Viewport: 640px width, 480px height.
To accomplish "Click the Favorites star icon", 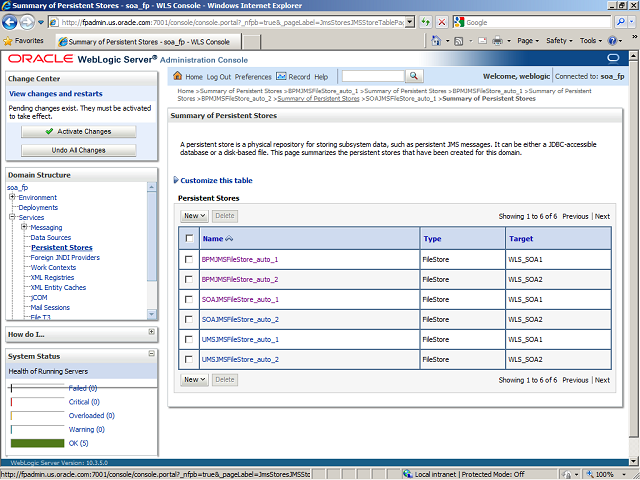I will [x=9, y=41].
